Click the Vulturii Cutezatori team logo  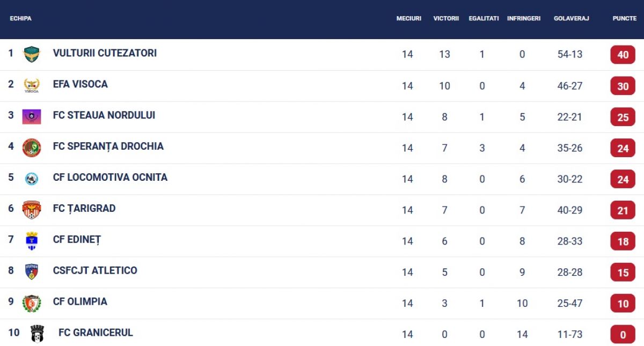[x=32, y=54]
